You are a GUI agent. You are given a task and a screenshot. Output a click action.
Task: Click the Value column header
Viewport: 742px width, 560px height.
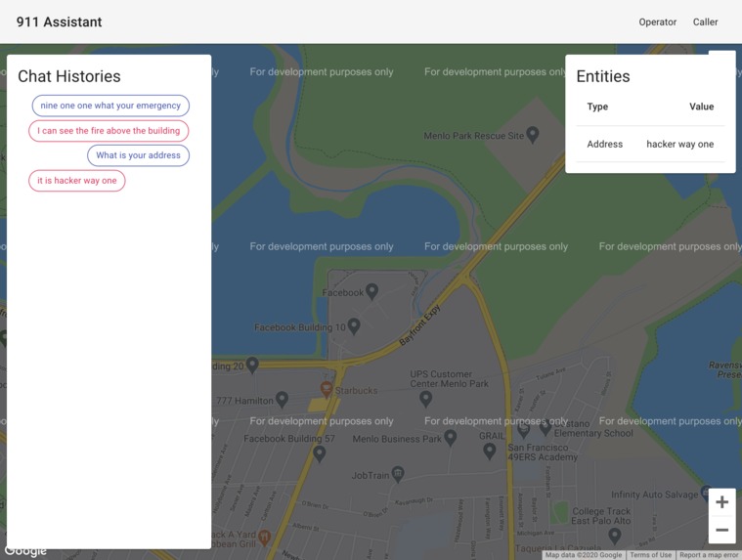[x=701, y=107]
